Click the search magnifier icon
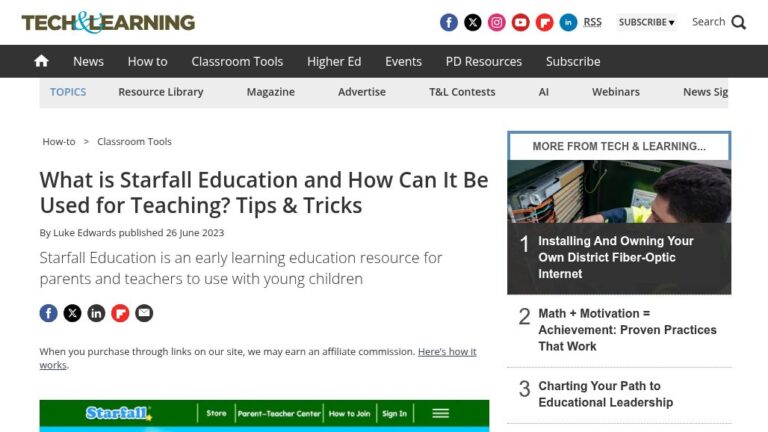The width and height of the screenshot is (768, 432). pyautogui.click(x=739, y=23)
